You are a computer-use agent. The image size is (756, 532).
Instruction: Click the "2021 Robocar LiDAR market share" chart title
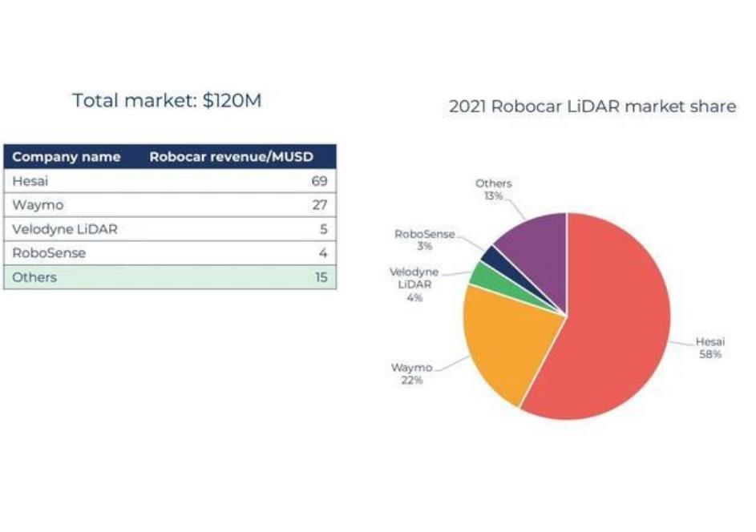592,107
